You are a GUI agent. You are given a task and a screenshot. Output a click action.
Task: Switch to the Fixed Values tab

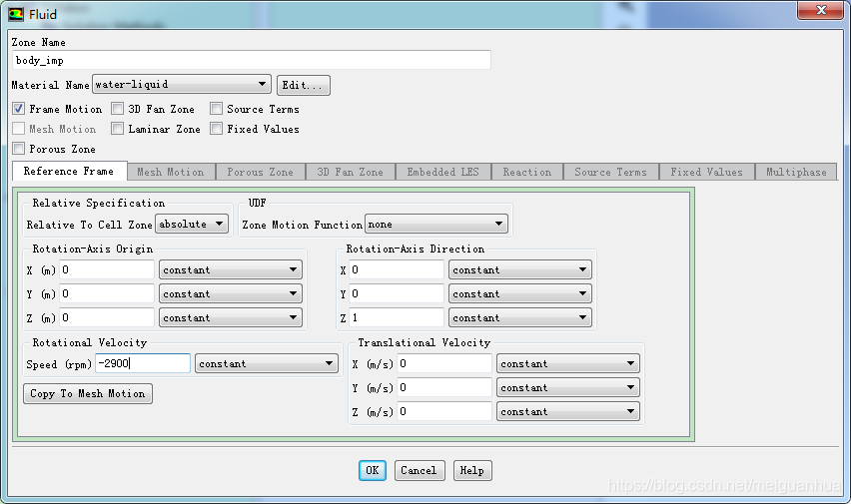706,172
